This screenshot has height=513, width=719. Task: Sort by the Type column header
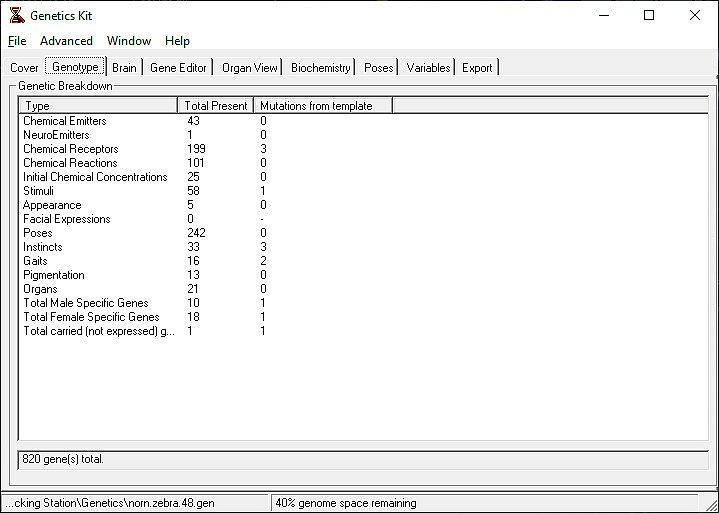[x=98, y=105]
